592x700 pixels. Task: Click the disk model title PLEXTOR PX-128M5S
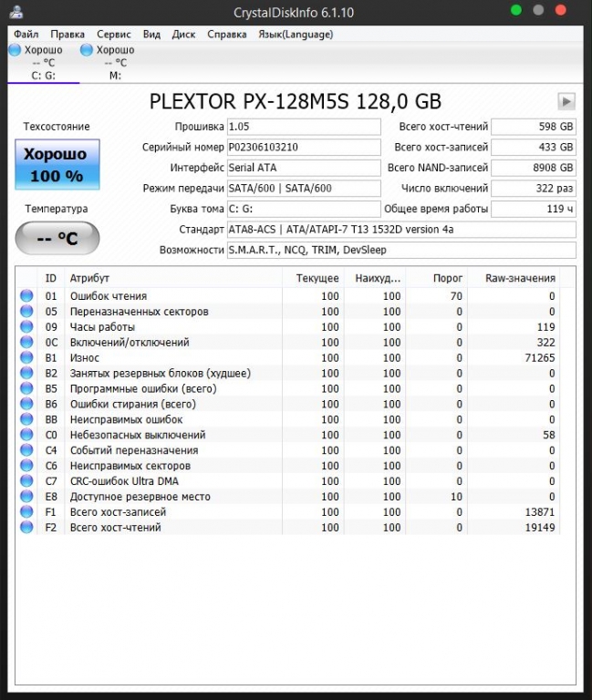(x=296, y=102)
